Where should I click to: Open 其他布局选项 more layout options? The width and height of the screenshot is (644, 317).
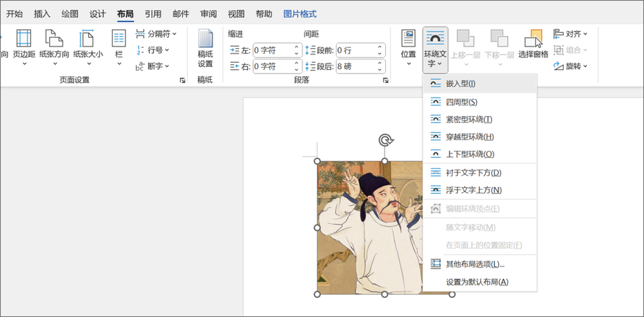click(x=480, y=264)
